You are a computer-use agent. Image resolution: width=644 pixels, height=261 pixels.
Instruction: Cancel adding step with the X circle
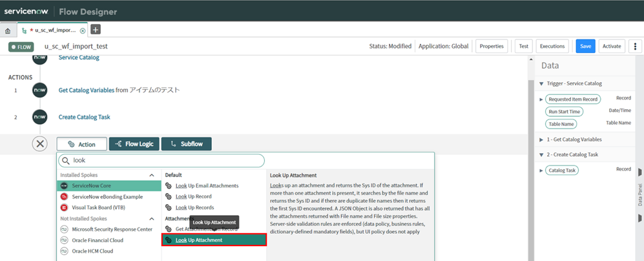pyautogui.click(x=40, y=144)
